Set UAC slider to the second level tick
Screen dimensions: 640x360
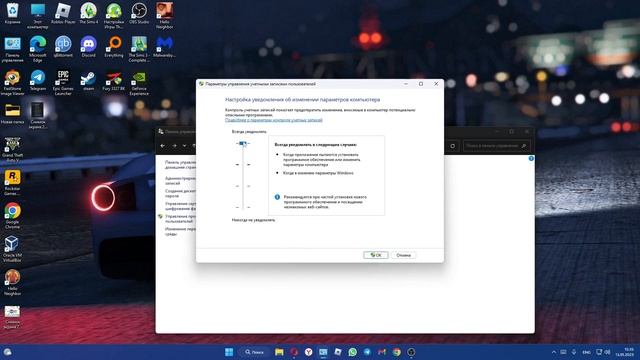coord(243,164)
